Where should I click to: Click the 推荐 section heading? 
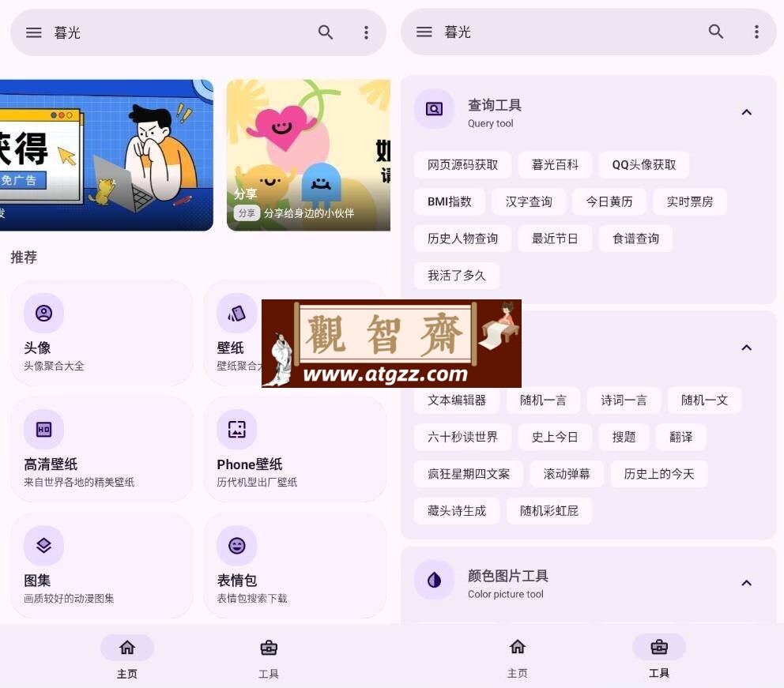click(x=24, y=258)
